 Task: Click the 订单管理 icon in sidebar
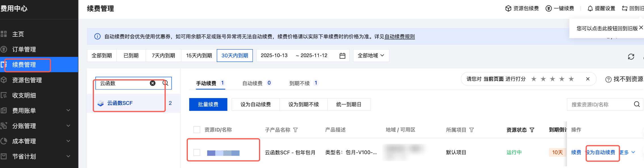pyautogui.click(x=4, y=49)
